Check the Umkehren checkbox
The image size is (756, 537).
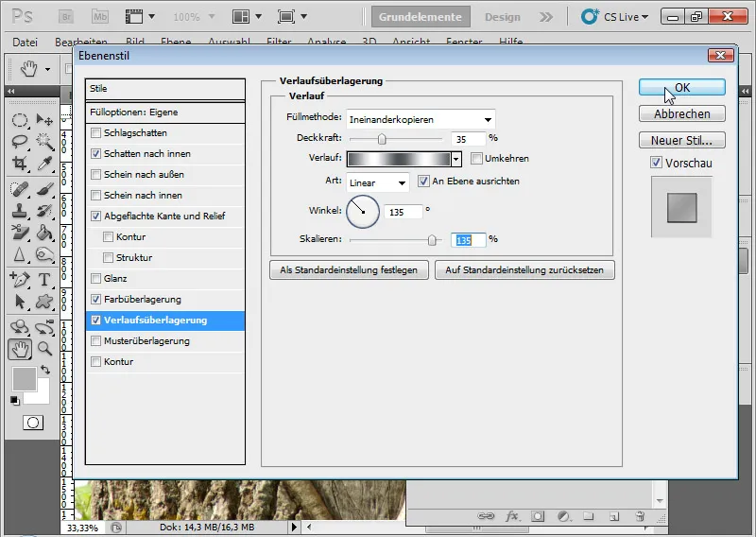click(x=476, y=158)
